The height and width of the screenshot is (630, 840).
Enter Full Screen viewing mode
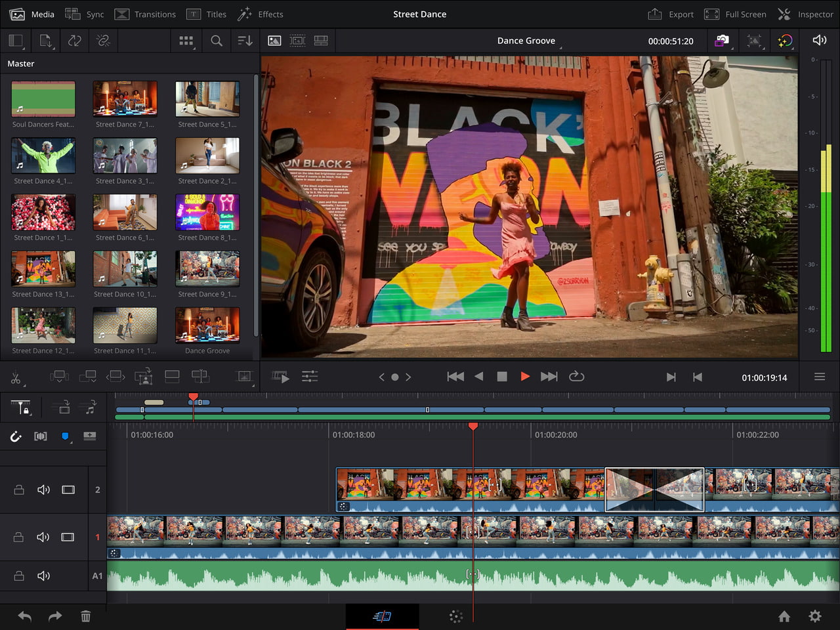735,14
